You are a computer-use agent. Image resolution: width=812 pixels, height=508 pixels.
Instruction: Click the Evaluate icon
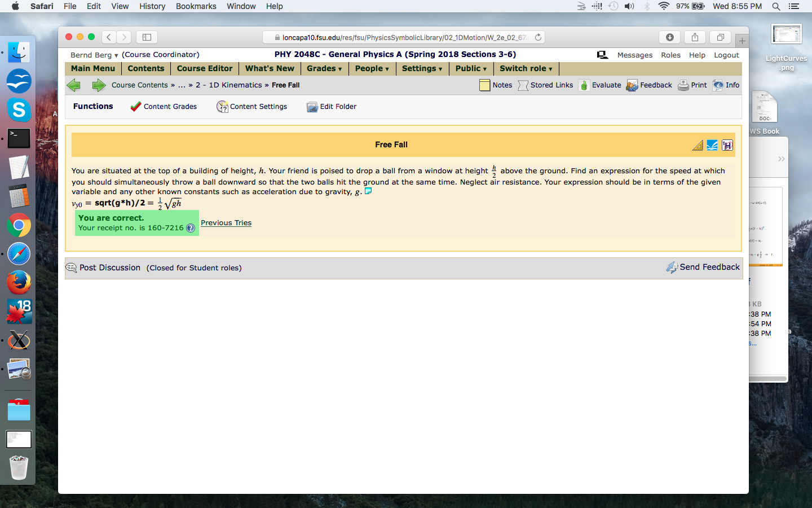click(x=584, y=85)
